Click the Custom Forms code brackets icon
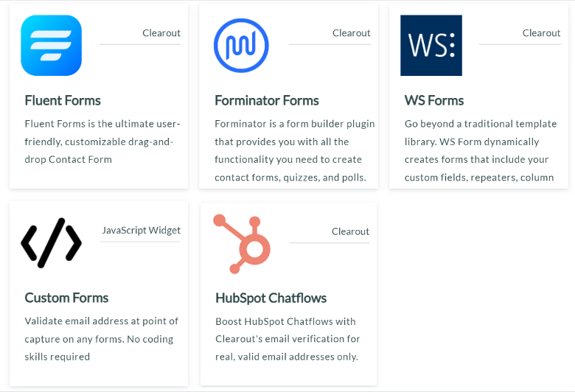This screenshot has width=575, height=392. click(x=52, y=242)
